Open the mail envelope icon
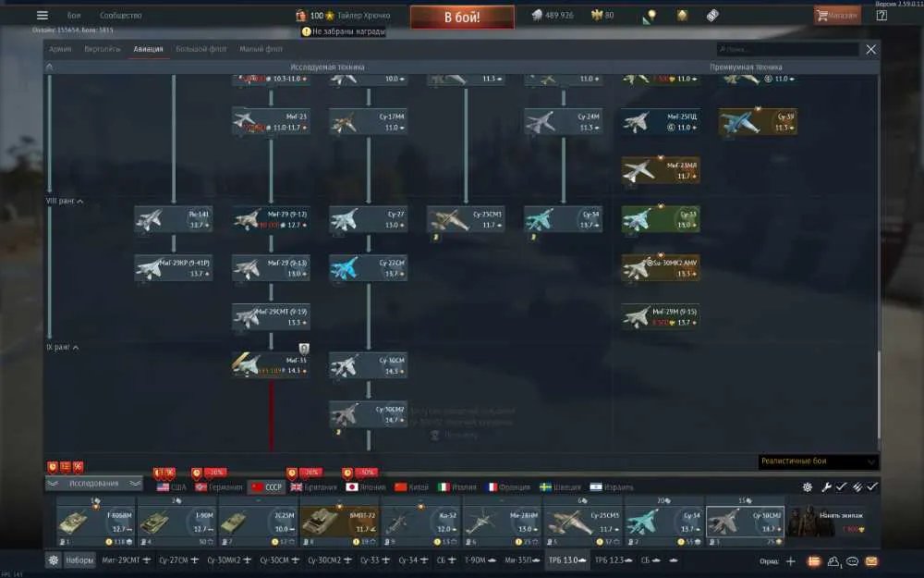Image resolution: width=924 pixels, height=578 pixels. (871, 561)
